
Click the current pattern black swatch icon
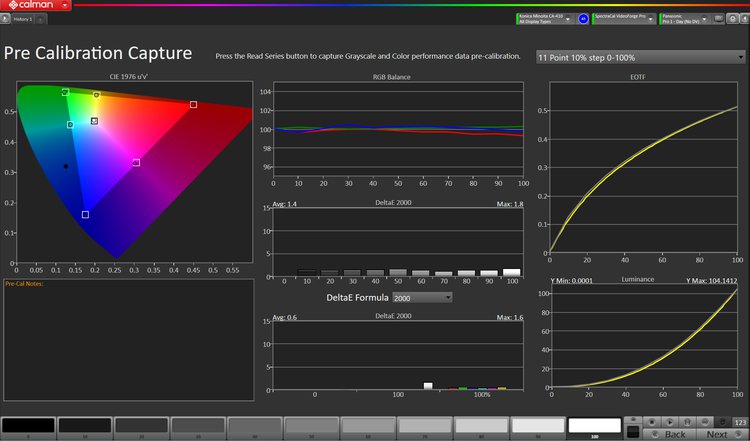tap(632, 431)
